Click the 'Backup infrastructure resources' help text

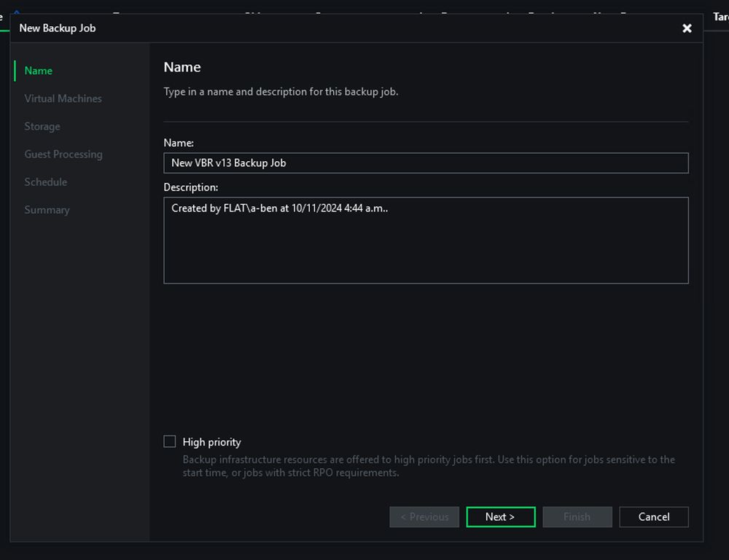click(x=429, y=466)
